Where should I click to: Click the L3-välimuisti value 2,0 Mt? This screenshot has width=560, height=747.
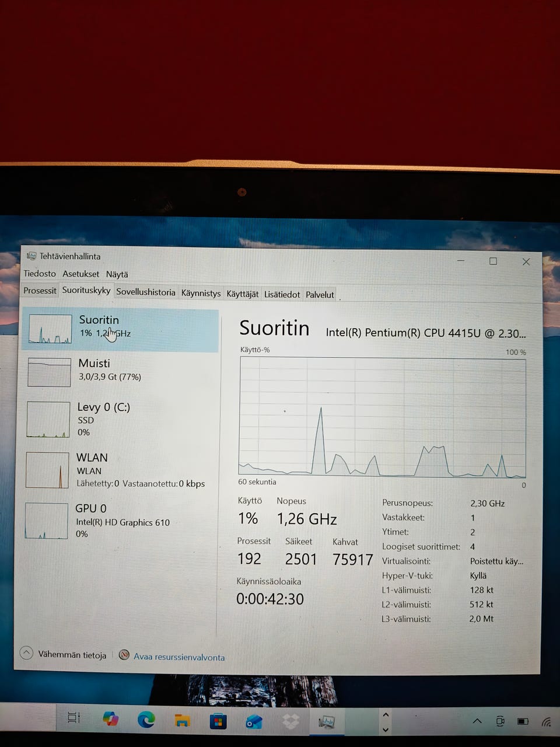(481, 619)
